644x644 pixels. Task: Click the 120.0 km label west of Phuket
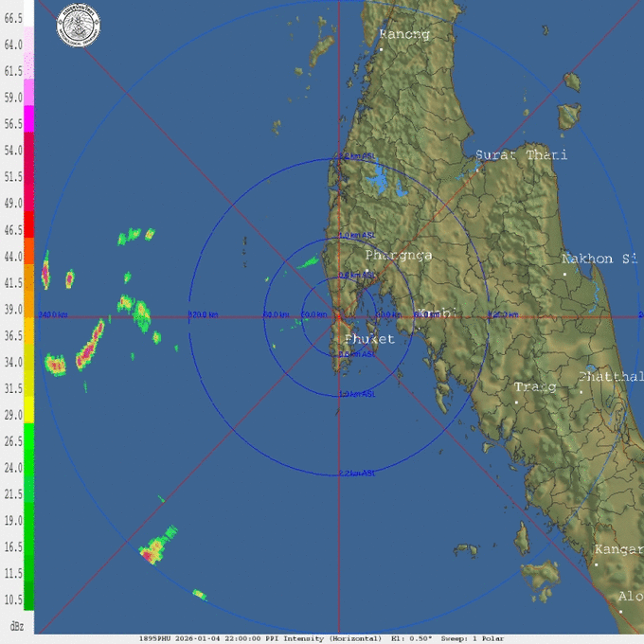(203, 315)
